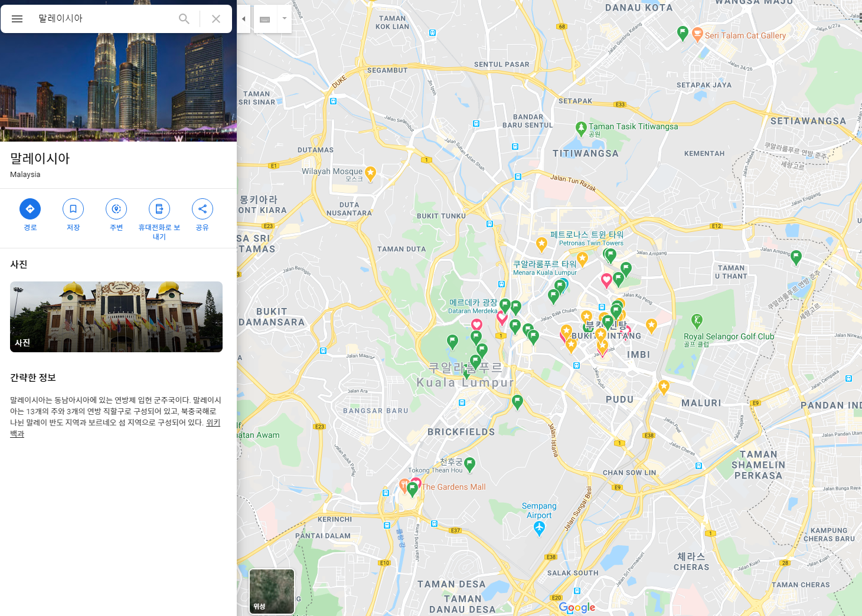Click the Menara Kuala Lumpur star pin
The image size is (862, 616).
(x=583, y=258)
